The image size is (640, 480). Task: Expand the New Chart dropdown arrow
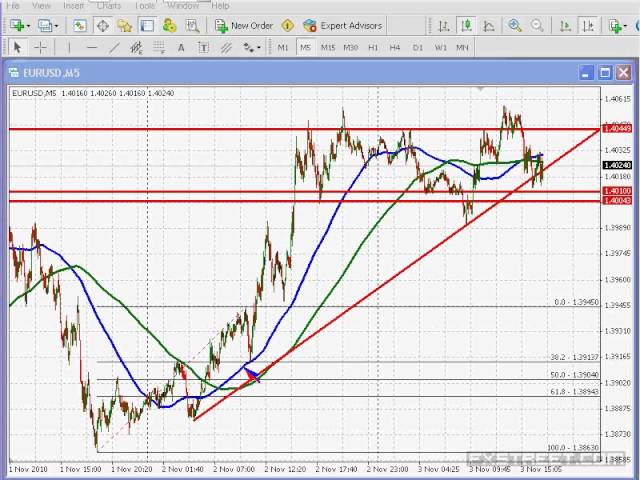coord(28,26)
